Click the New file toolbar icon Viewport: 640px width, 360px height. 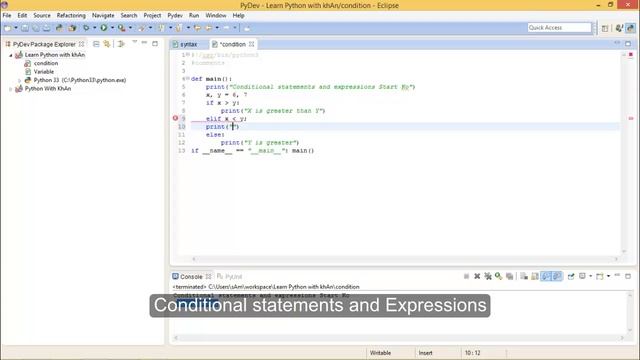tap(8, 28)
